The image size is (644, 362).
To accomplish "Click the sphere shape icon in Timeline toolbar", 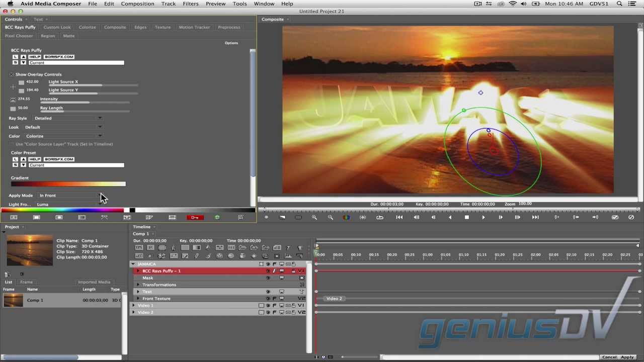I will [x=231, y=256].
